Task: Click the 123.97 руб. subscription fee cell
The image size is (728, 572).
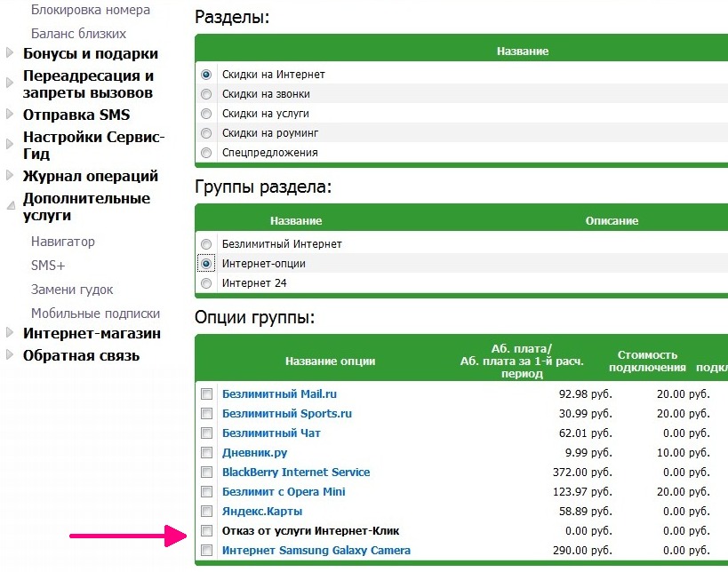Action: pyautogui.click(x=582, y=492)
